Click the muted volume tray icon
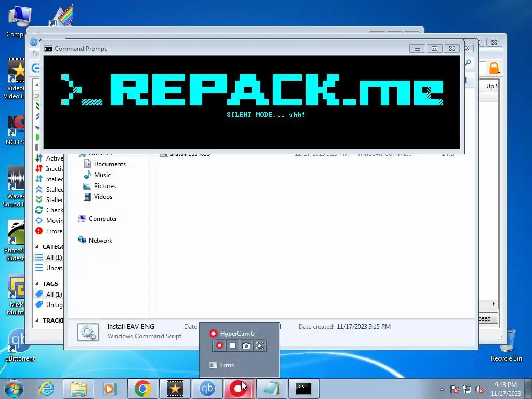532x399 pixels. point(480,389)
